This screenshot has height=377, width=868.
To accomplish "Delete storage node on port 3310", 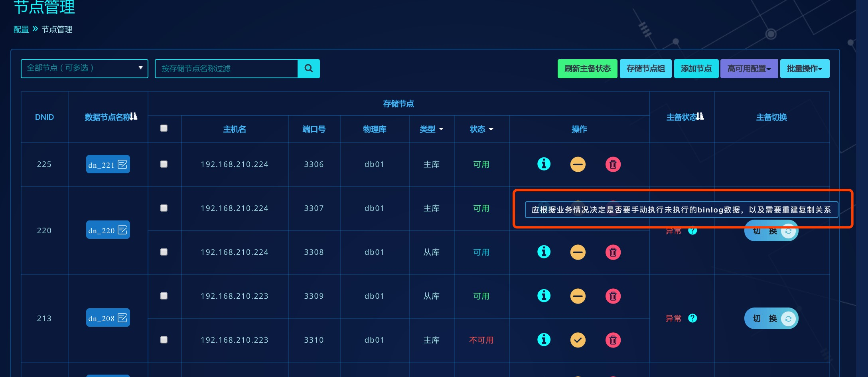I will (613, 340).
